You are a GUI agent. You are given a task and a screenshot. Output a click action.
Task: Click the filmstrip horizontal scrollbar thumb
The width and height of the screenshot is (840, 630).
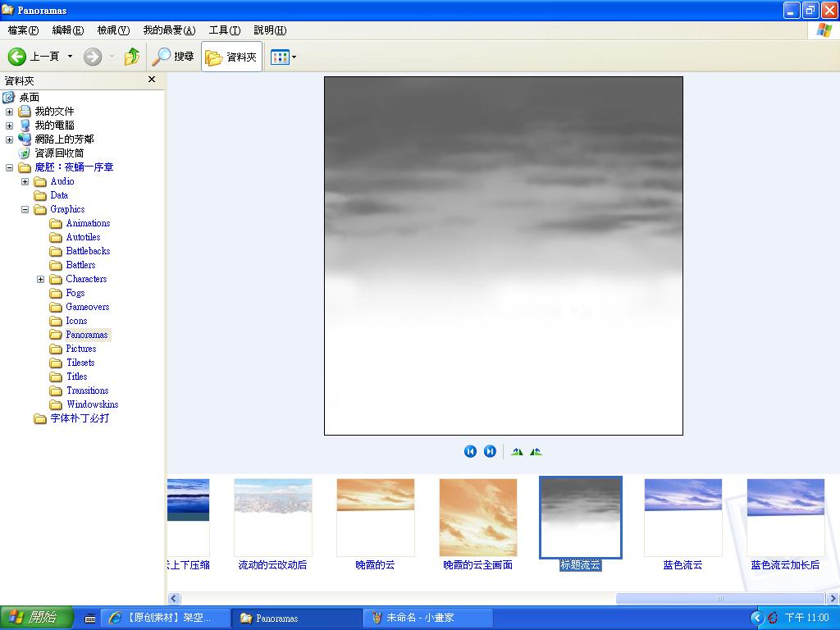pos(720,598)
